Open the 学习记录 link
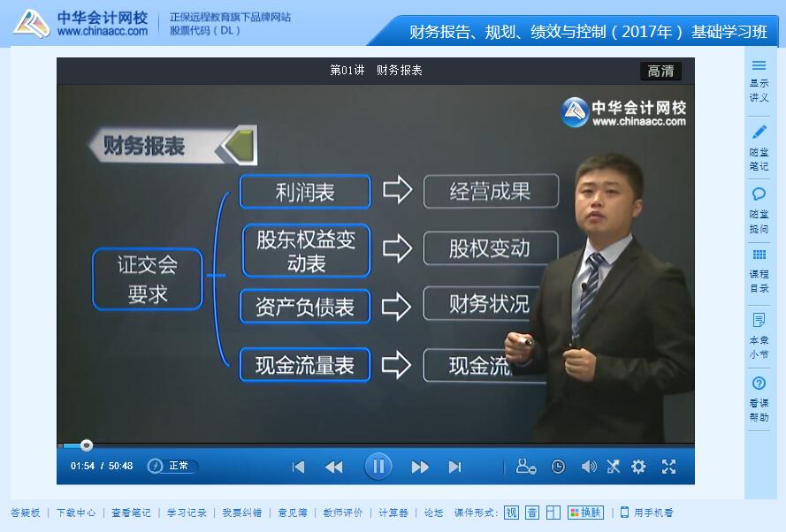The width and height of the screenshot is (786, 532). [x=187, y=513]
